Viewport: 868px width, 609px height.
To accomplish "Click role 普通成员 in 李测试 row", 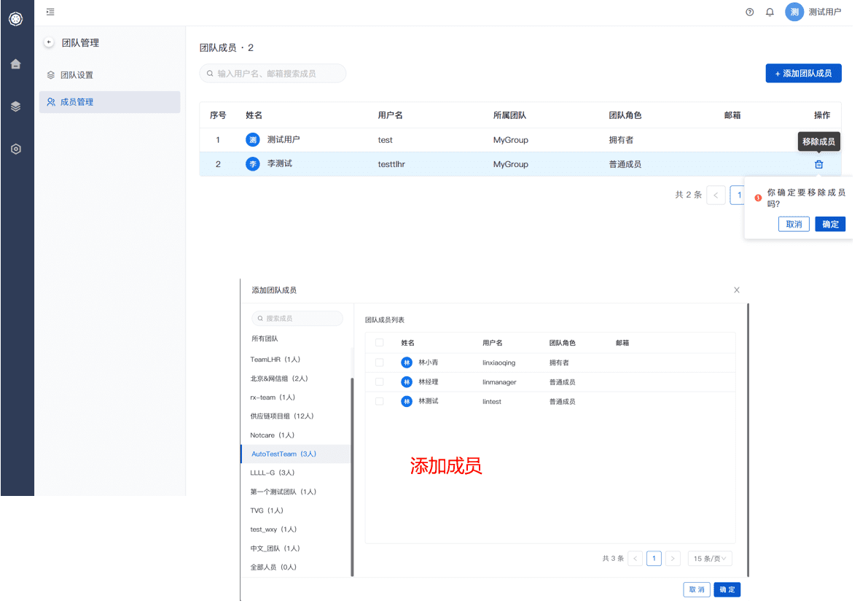I will [625, 164].
